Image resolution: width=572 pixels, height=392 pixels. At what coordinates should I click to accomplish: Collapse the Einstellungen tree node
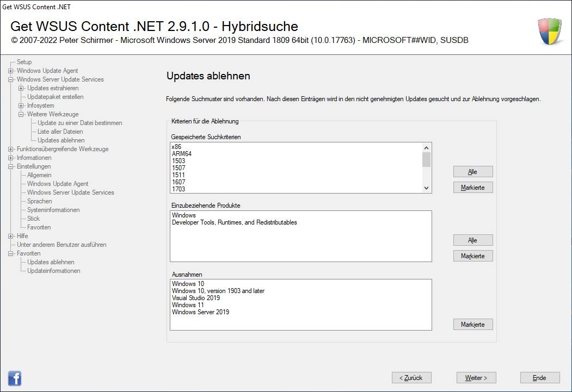(10, 166)
